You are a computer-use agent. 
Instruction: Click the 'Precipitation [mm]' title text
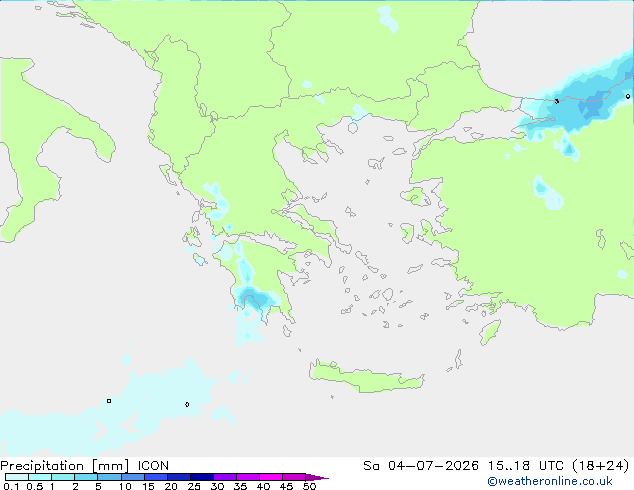pyautogui.click(x=64, y=466)
